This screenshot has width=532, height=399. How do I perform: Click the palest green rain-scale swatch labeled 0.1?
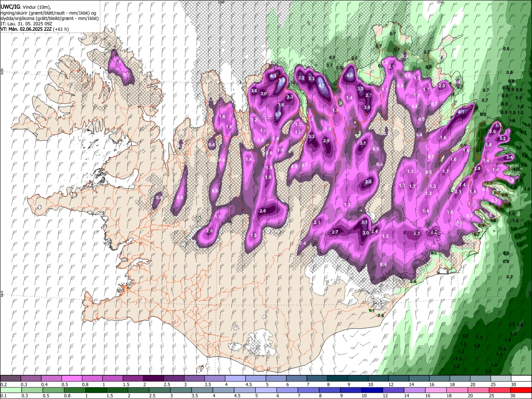point(11,390)
